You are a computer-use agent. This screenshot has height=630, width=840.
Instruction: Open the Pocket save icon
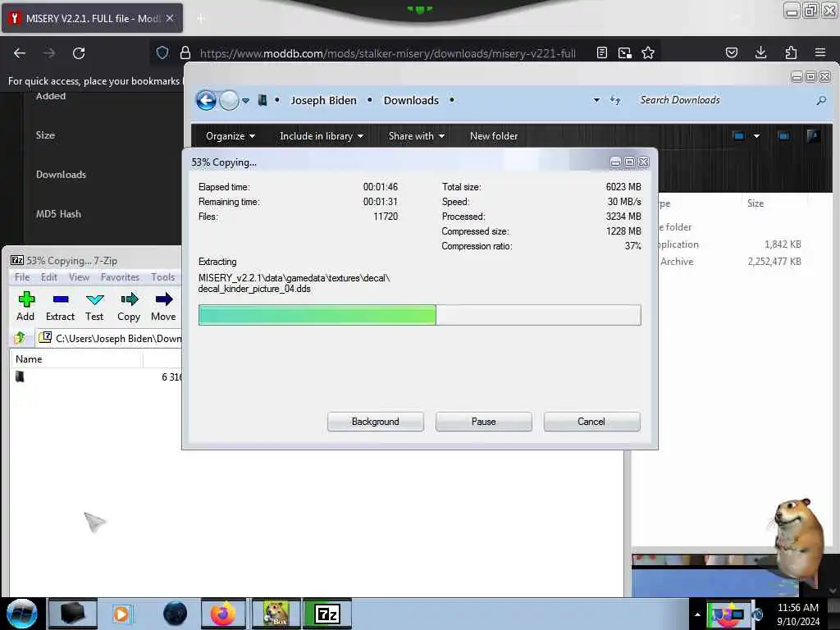click(732, 52)
